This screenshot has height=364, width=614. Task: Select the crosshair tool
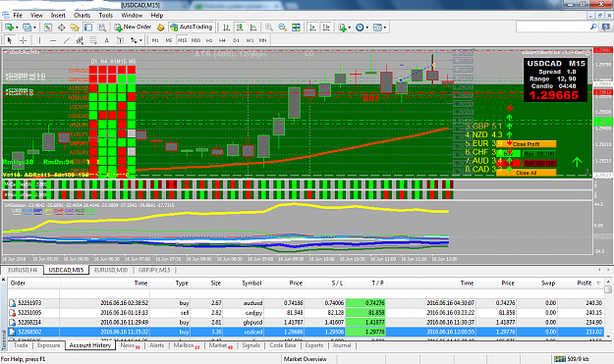tap(24, 40)
